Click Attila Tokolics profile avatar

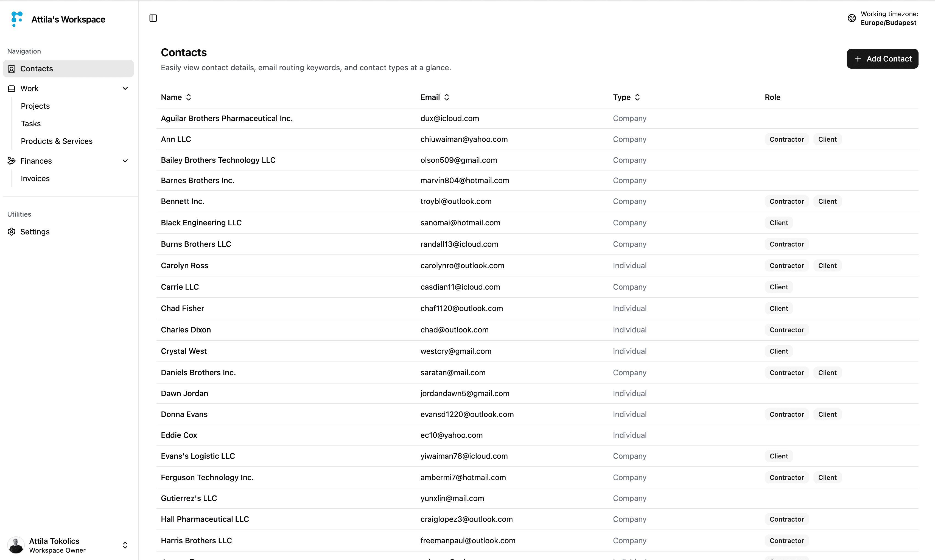pos(15,545)
